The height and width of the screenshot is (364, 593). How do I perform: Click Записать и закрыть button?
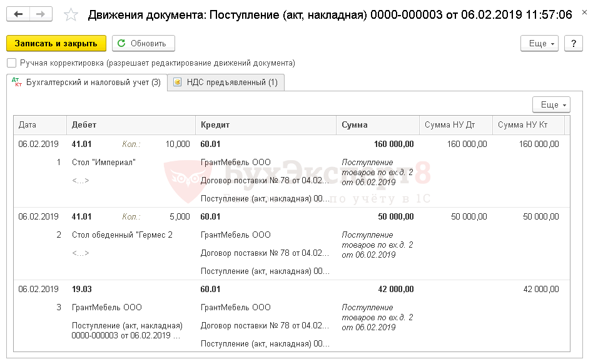click(x=56, y=44)
